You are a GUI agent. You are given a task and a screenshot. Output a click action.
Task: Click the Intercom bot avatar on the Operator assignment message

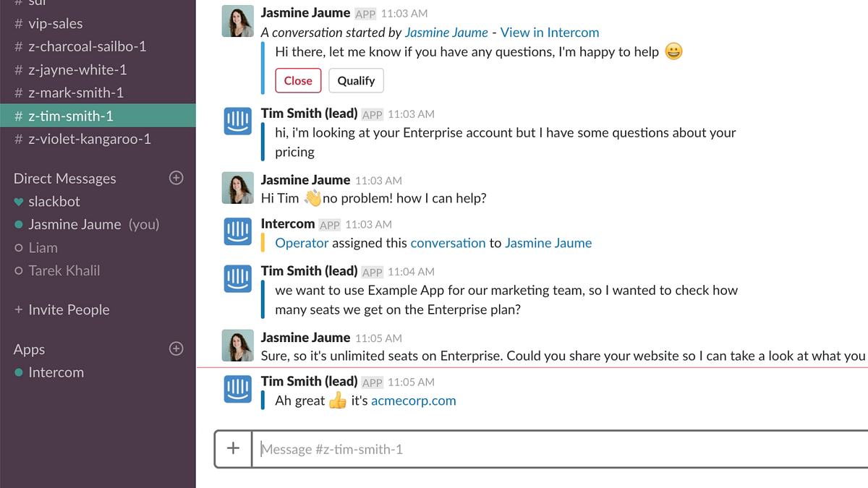(x=238, y=232)
